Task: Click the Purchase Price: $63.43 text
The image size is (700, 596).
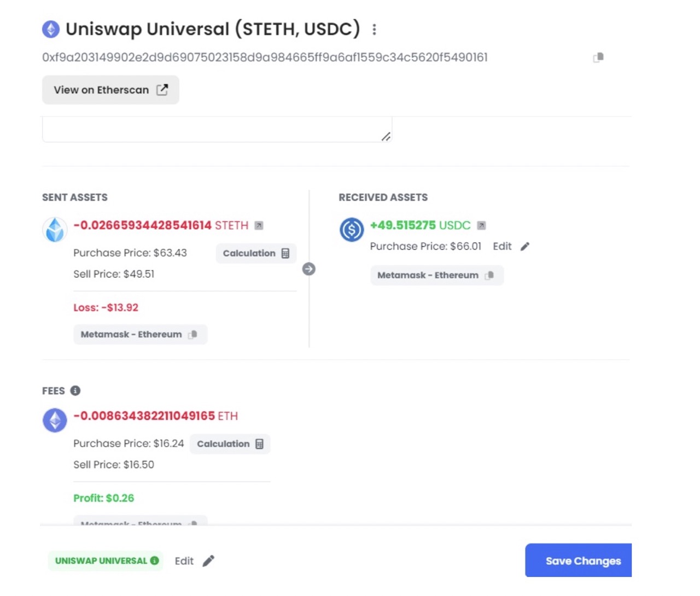Action: click(130, 253)
